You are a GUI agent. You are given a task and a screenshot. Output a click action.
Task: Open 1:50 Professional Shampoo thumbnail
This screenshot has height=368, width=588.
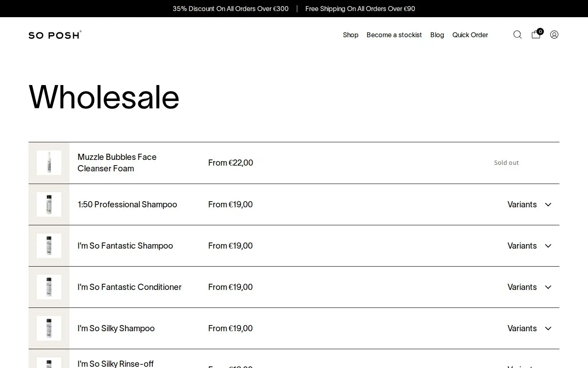49,204
